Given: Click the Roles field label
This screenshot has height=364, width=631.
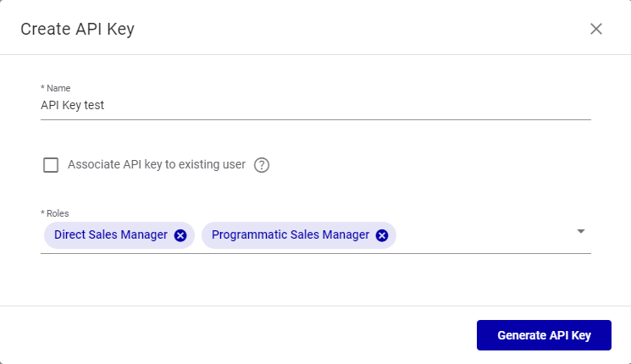Looking at the screenshot, I should pyautogui.click(x=56, y=213).
